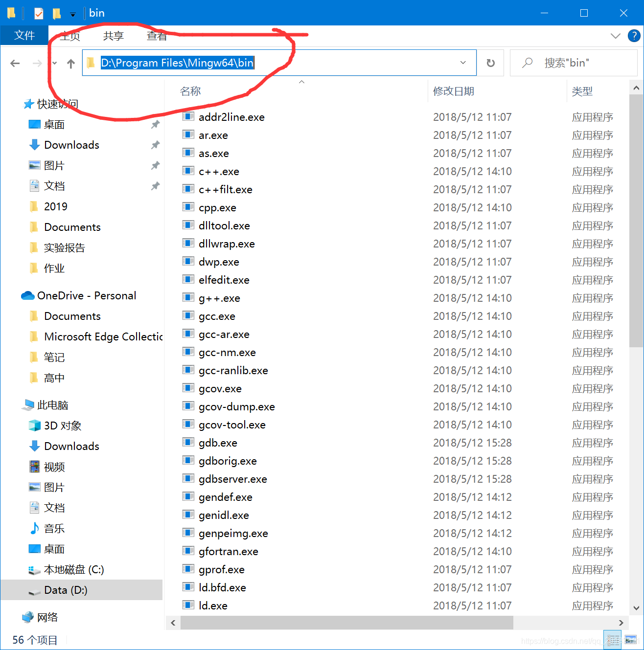
Task: Open 高中 folder under OneDrive
Action: pos(54,378)
